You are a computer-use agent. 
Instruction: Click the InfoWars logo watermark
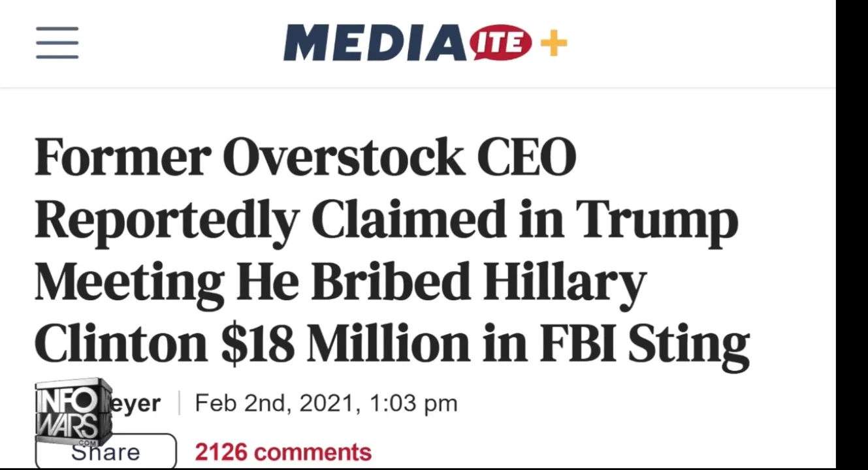[x=73, y=410]
